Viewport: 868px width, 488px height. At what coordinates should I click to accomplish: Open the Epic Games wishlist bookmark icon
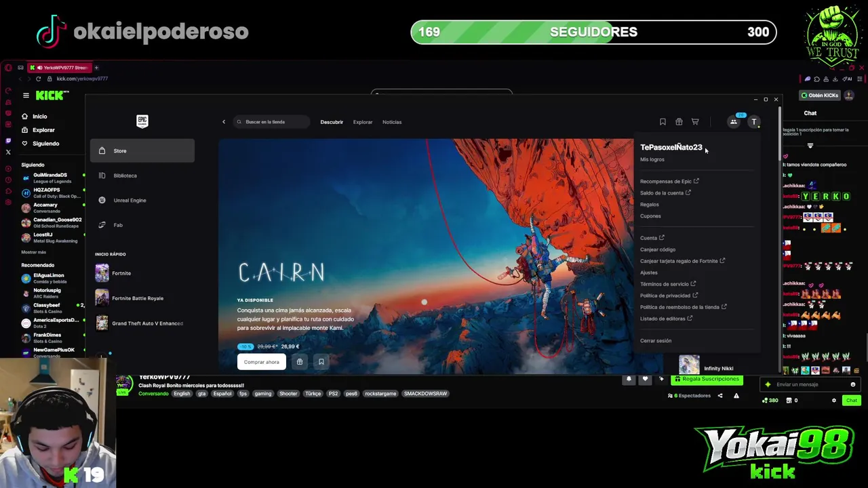click(663, 122)
